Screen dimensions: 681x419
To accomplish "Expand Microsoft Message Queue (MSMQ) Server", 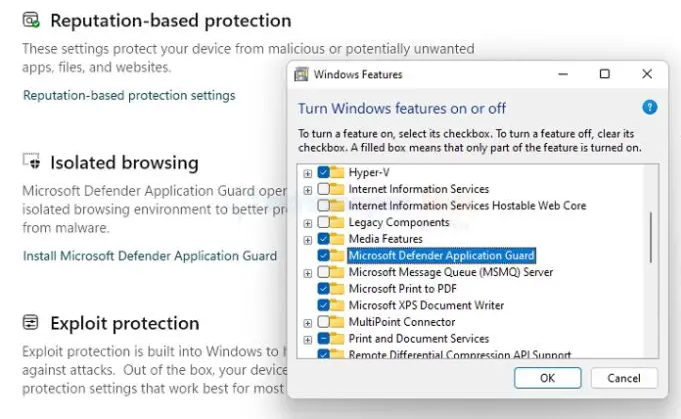I will point(308,272).
